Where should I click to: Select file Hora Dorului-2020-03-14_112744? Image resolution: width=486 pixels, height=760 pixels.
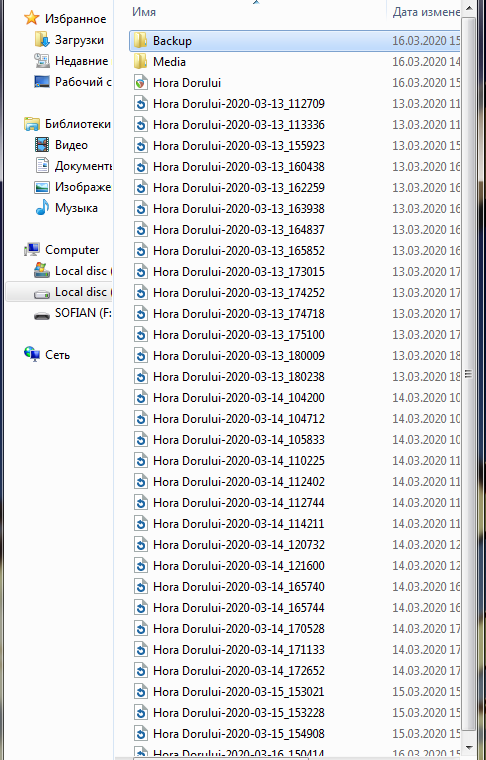coord(239,503)
